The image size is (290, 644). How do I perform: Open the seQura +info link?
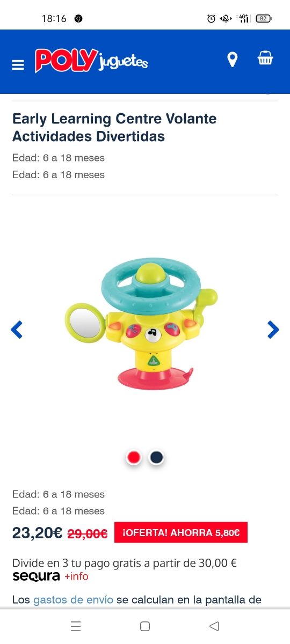coord(76,576)
